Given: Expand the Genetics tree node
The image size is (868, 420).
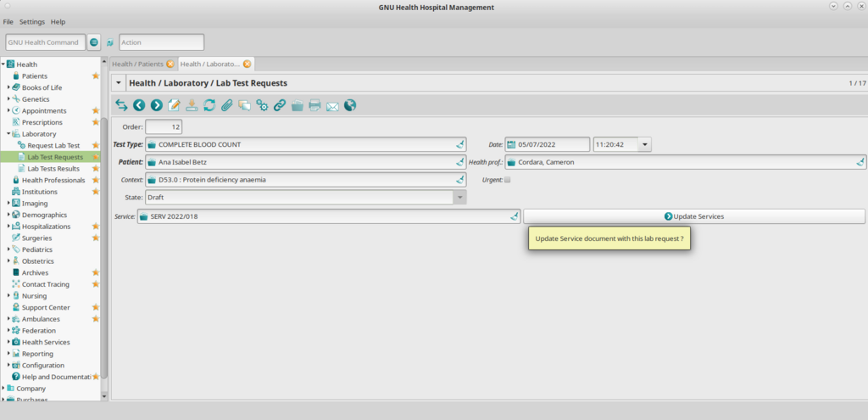Looking at the screenshot, I should [x=8, y=99].
